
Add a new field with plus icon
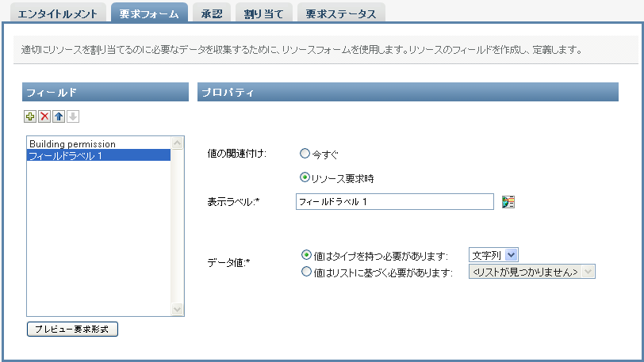[30, 116]
